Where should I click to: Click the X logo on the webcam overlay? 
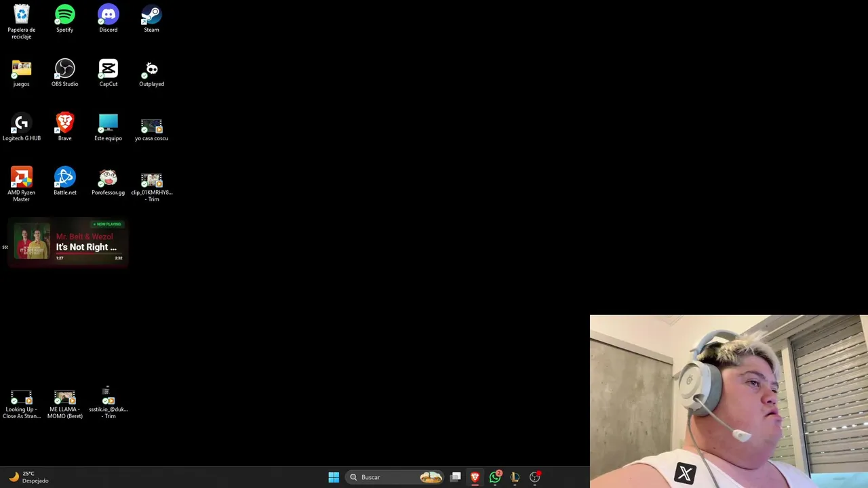tap(685, 474)
